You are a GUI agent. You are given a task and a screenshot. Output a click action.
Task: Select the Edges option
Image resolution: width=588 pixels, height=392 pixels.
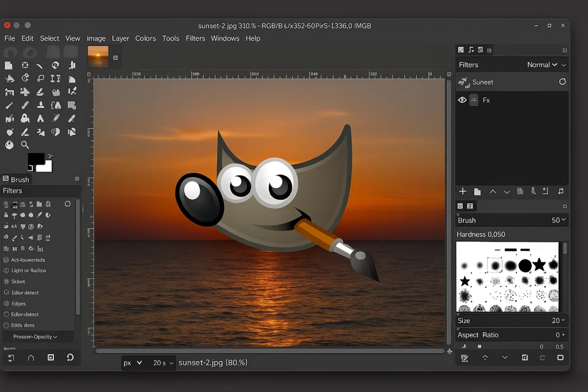click(x=14, y=304)
